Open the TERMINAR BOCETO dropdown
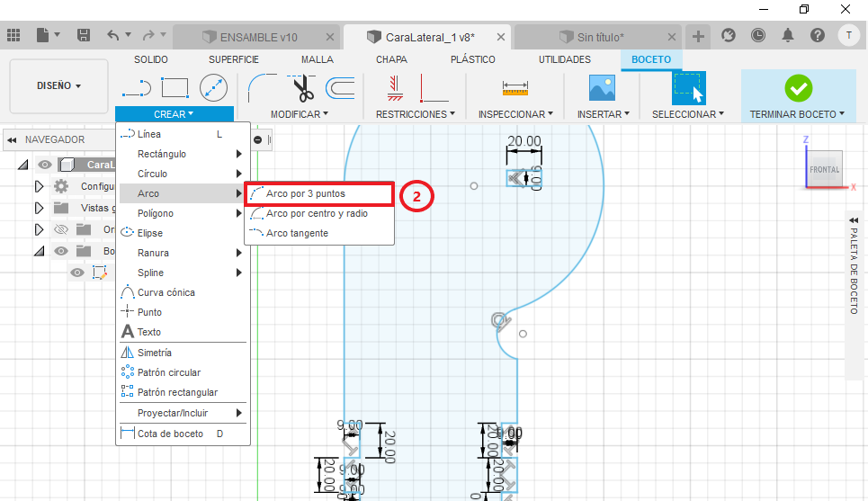Image resolution: width=868 pixels, height=501 pixels. pyautogui.click(x=797, y=114)
